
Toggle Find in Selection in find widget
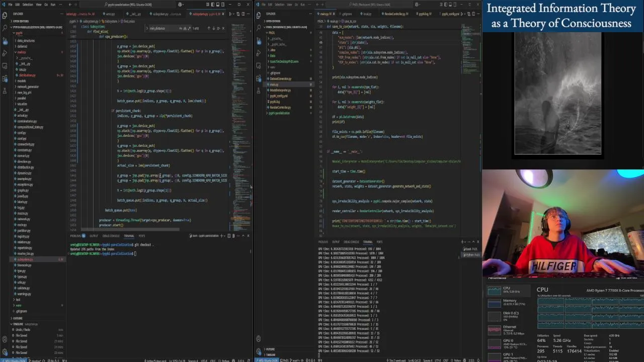218,28
